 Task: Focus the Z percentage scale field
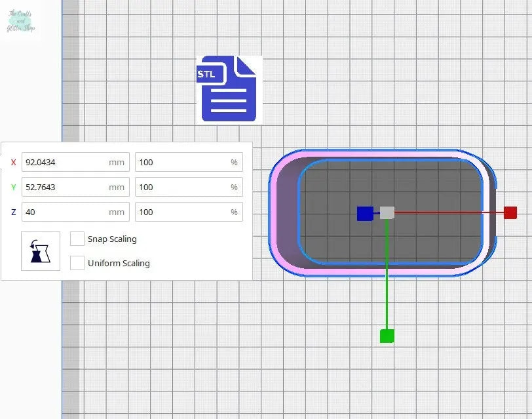pyautogui.click(x=183, y=212)
